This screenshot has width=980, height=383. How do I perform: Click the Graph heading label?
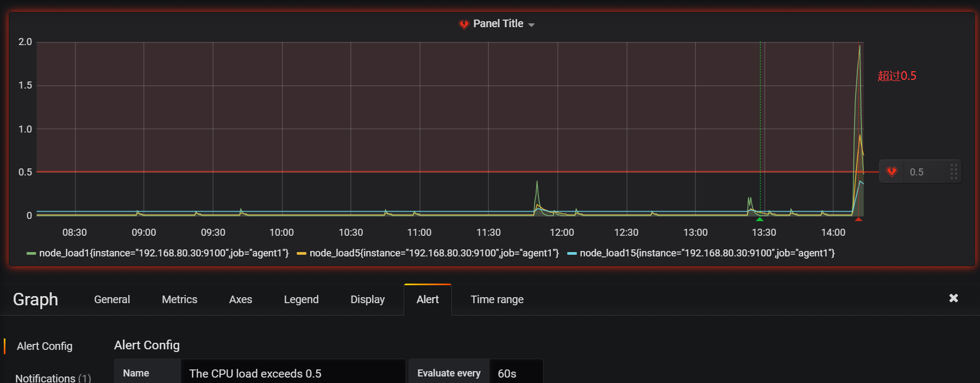[x=35, y=299]
